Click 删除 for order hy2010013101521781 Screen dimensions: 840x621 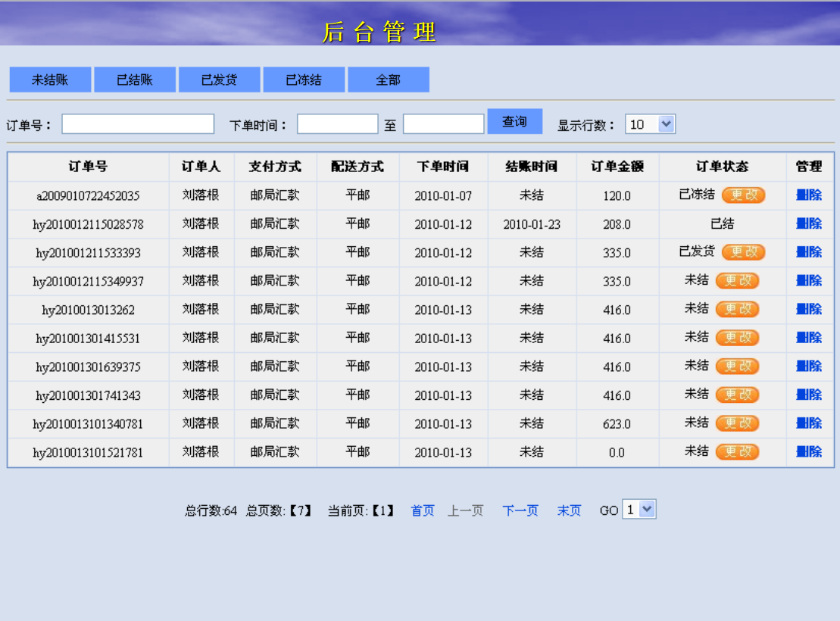point(809,451)
